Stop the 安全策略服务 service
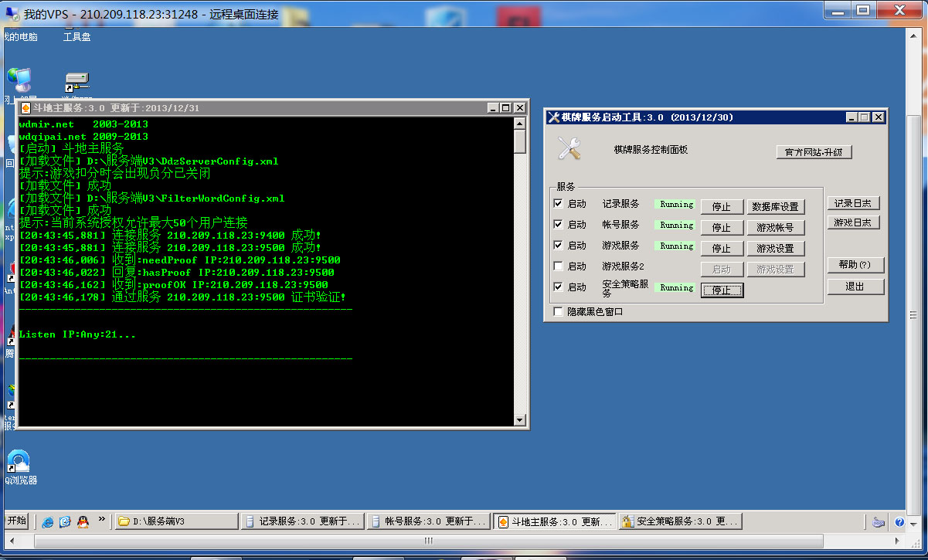Image resolution: width=928 pixels, height=560 pixels. tap(722, 290)
